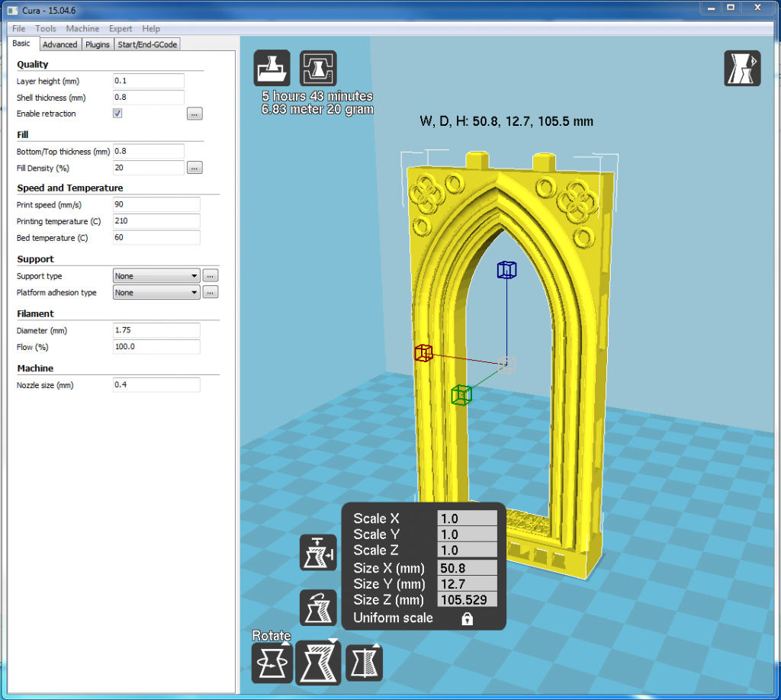
Task: Click the 'Speed and Temperature' heading
Action: (69, 188)
